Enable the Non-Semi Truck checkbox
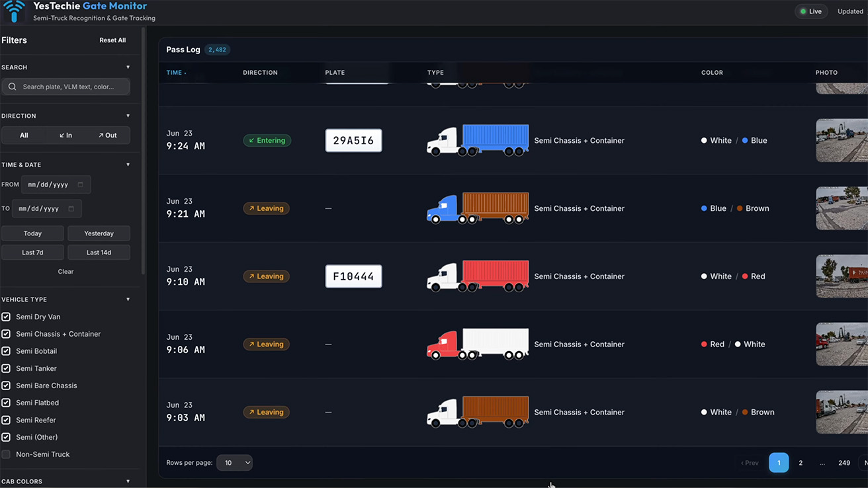The image size is (868, 488). [x=6, y=454]
